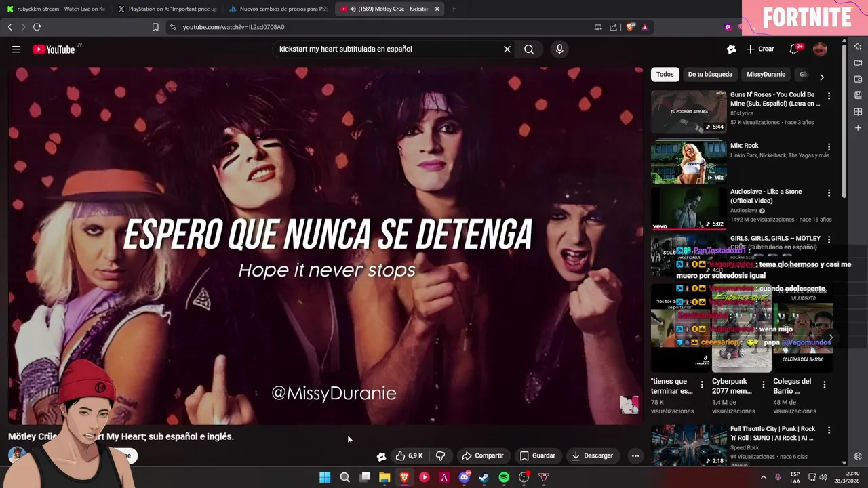Switch to PlayStation on X browser tab
The height and width of the screenshot is (488, 868).
point(167,9)
